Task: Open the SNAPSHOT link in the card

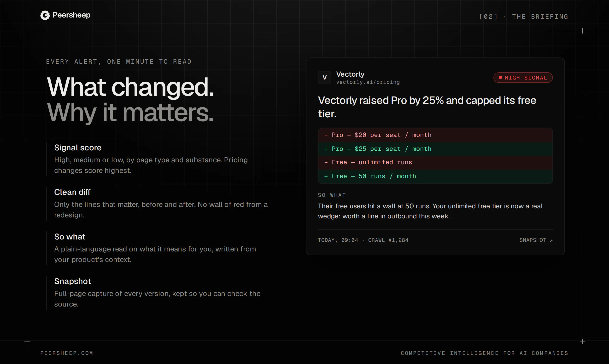Action: point(536,240)
